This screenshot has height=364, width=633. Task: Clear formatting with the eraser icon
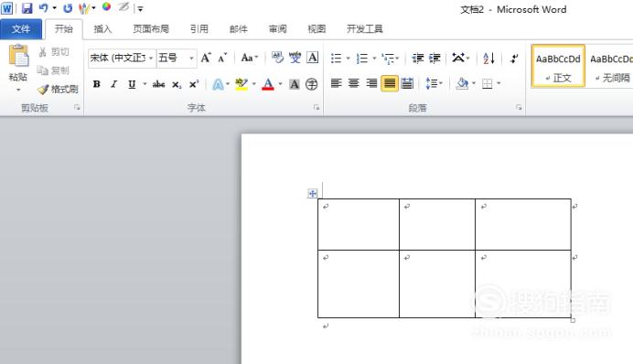pos(277,58)
